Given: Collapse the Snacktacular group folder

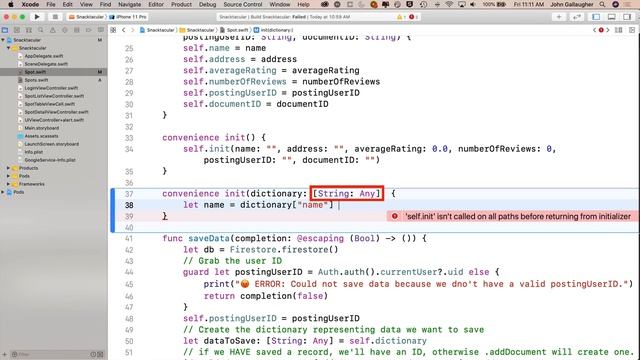Looking at the screenshot, I should (x=8, y=48).
